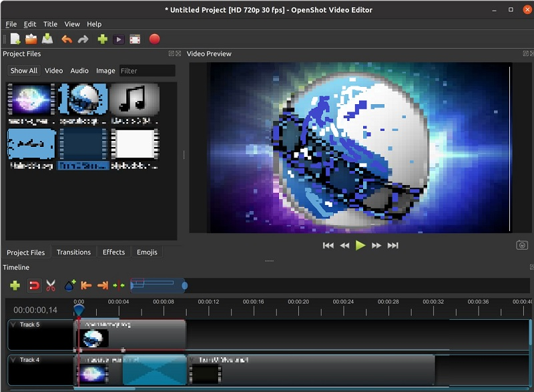
Task: Select the purple galaxy video file thumbnail
Action: (31, 100)
